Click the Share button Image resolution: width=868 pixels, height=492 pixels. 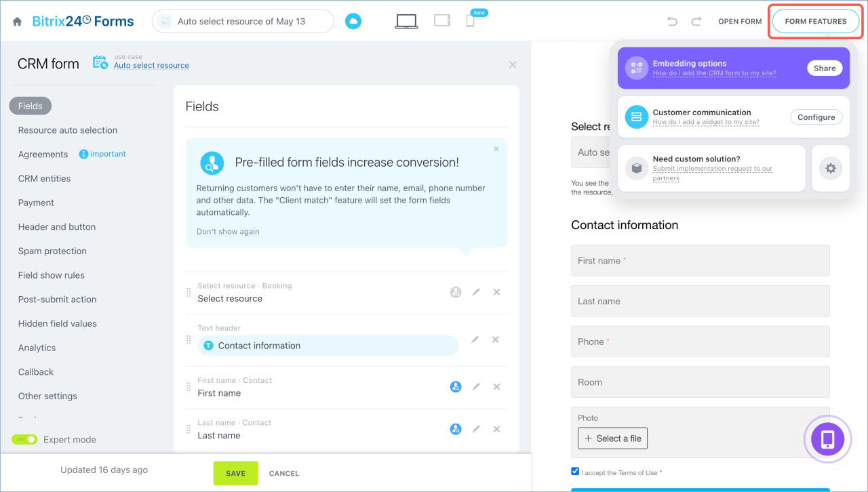point(825,68)
